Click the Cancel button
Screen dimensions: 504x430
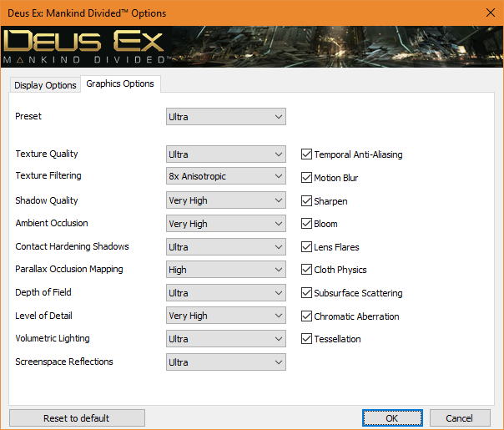460,418
